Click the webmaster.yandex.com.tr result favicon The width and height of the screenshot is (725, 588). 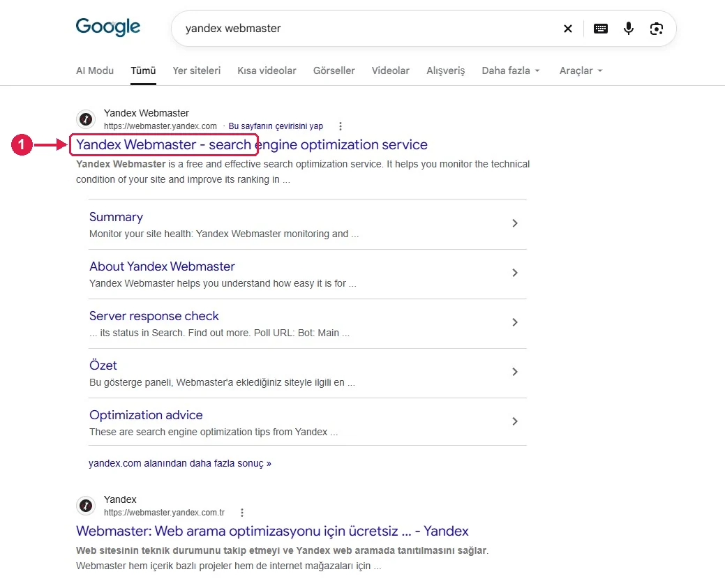86,506
